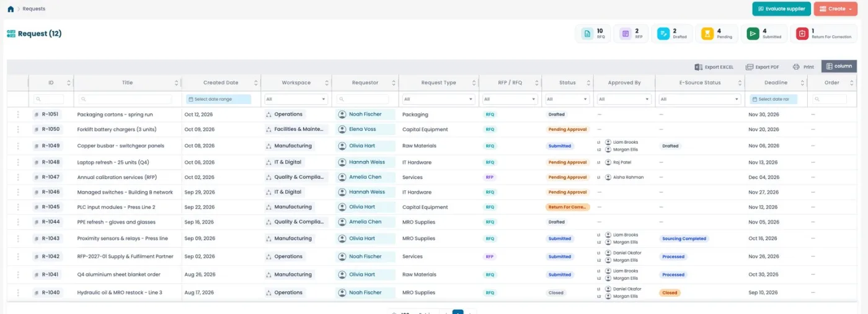This screenshot has width=868, height=314.
Task: Open row actions menu for R-1043
Action: 18,238
